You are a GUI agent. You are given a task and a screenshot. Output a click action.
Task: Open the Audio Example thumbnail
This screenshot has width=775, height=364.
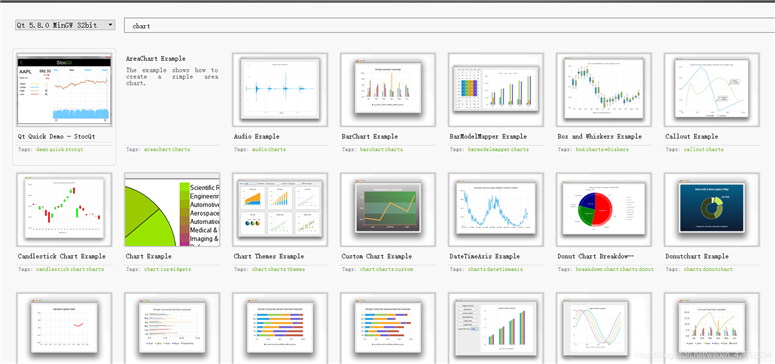click(x=280, y=90)
